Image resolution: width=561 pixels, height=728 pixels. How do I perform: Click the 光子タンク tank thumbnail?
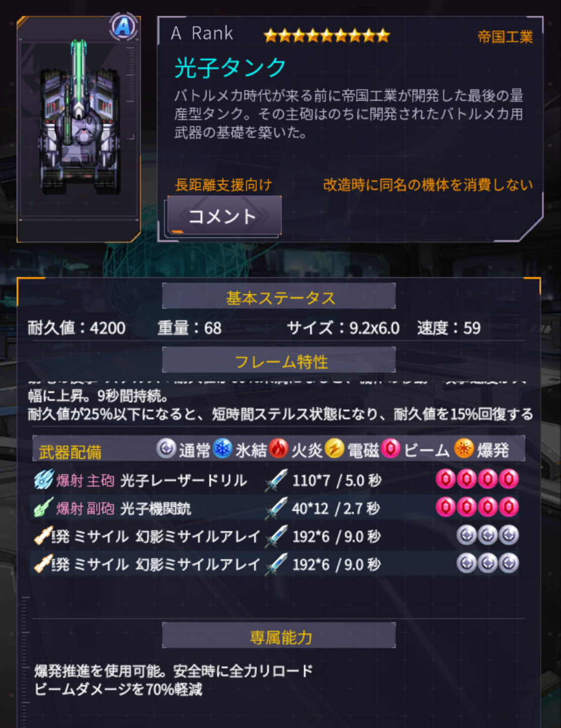click(79, 117)
